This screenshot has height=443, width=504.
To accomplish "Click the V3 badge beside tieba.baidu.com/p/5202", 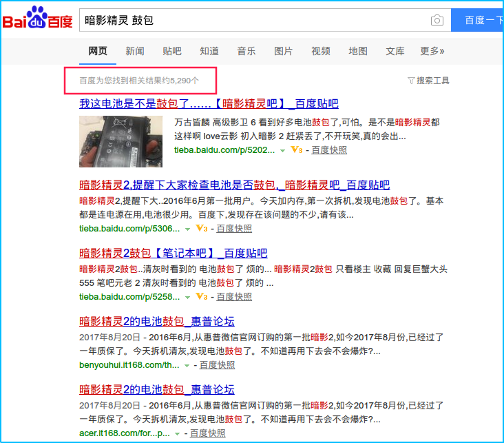I will tap(296, 150).
